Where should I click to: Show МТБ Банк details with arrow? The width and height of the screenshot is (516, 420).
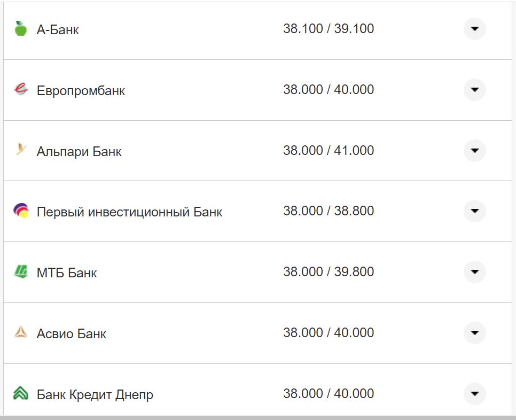point(474,272)
